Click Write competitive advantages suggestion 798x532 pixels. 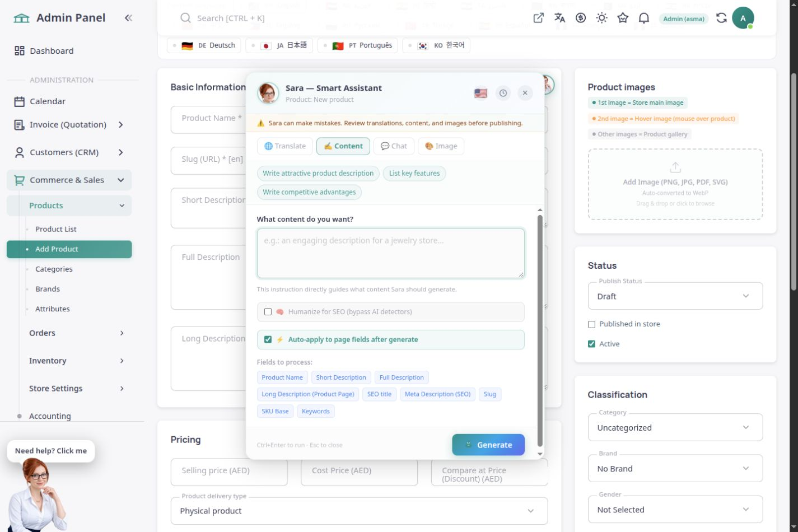click(x=309, y=192)
